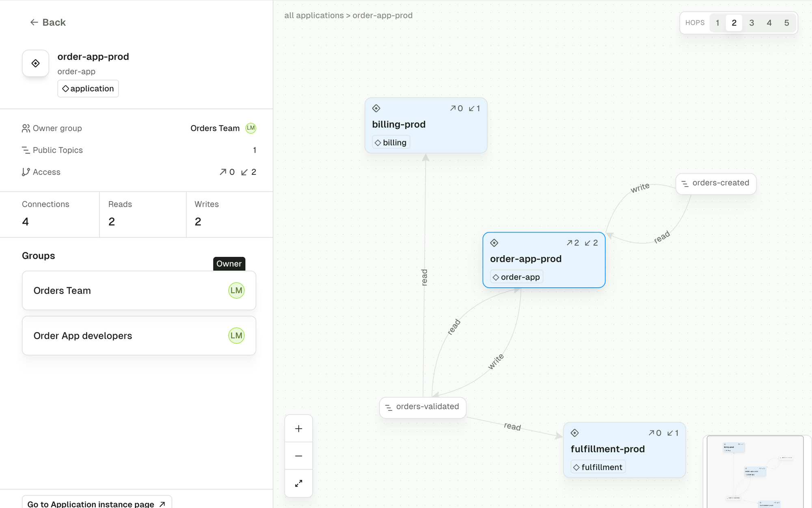Click the Access branch icon
Image resolution: width=812 pixels, height=508 pixels.
coord(26,172)
